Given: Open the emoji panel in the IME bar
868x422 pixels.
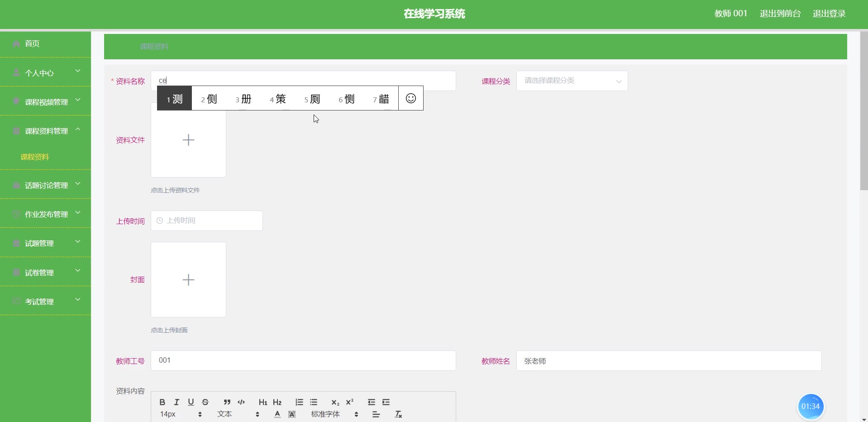Looking at the screenshot, I should coord(411,98).
